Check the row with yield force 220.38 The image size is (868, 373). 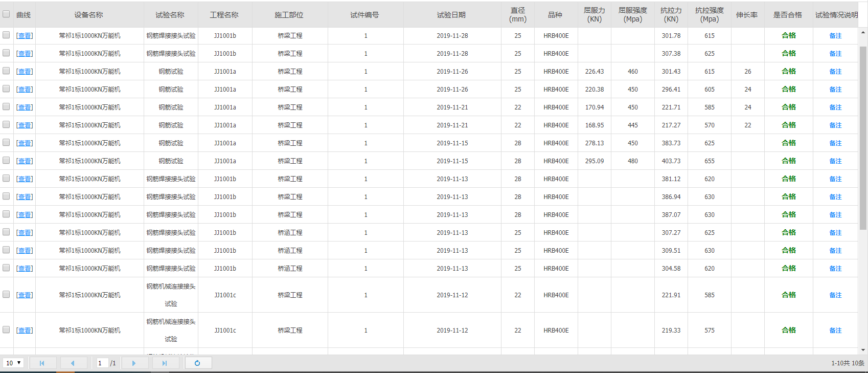(x=6, y=89)
